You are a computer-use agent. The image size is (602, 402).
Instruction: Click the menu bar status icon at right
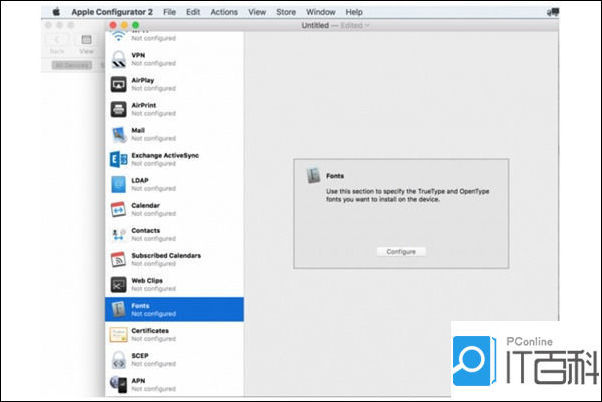point(552,12)
